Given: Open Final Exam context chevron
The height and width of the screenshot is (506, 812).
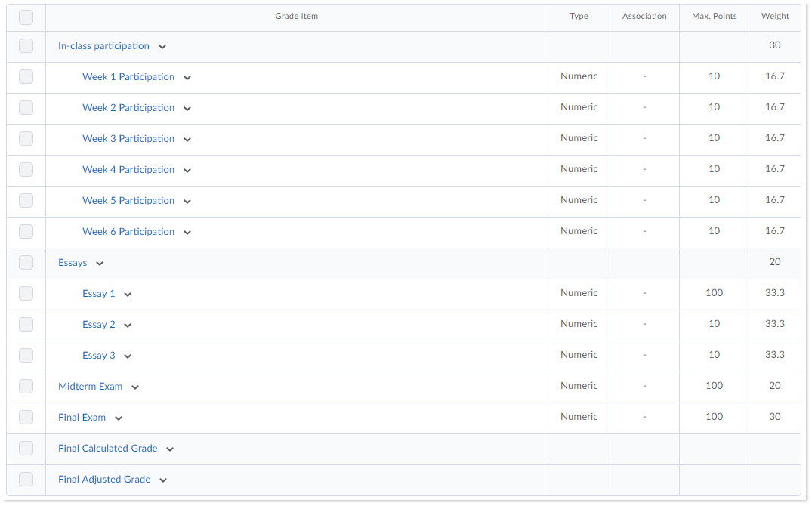Looking at the screenshot, I should click(119, 418).
